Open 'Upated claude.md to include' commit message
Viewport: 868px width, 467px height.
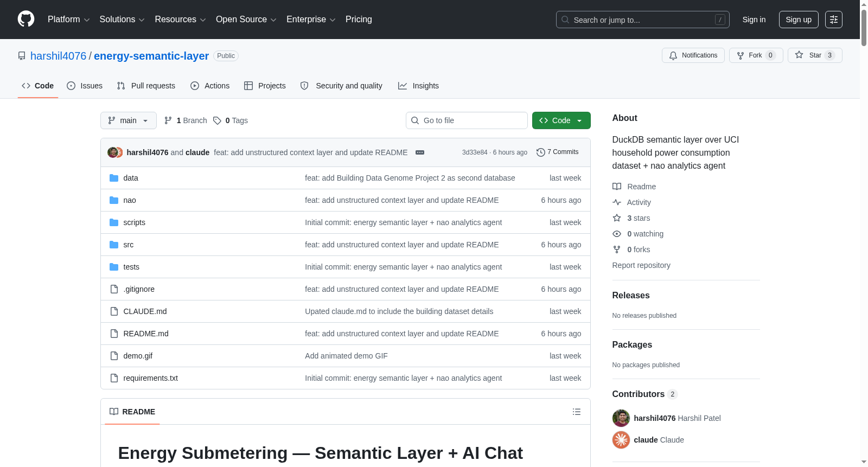click(x=399, y=311)
